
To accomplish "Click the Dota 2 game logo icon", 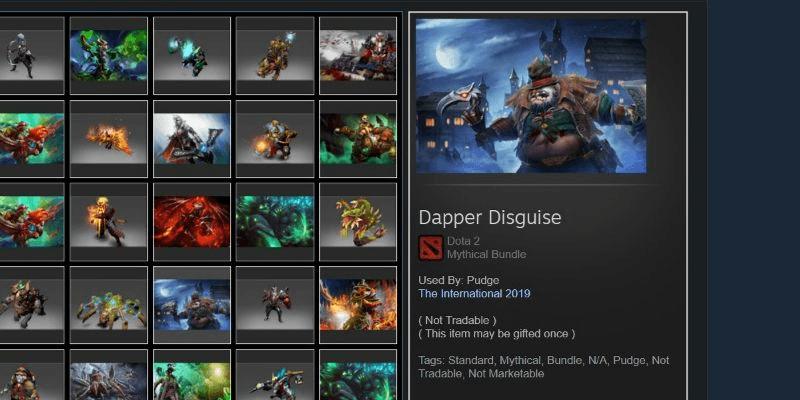I will pyautogui.click(x=431, y=248).
